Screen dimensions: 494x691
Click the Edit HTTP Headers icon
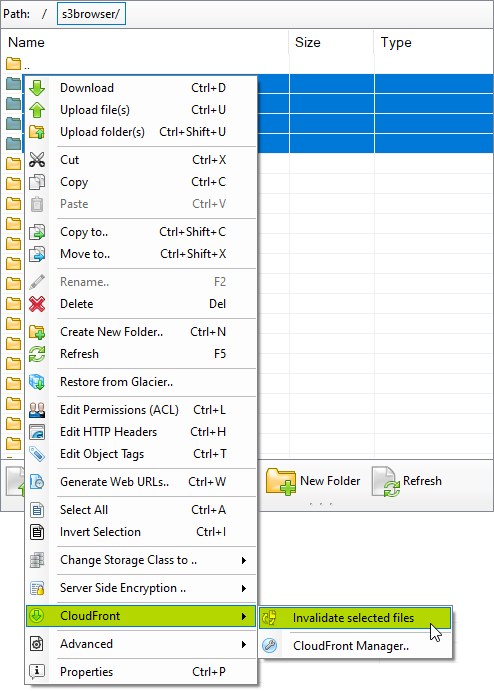(37, 432)
